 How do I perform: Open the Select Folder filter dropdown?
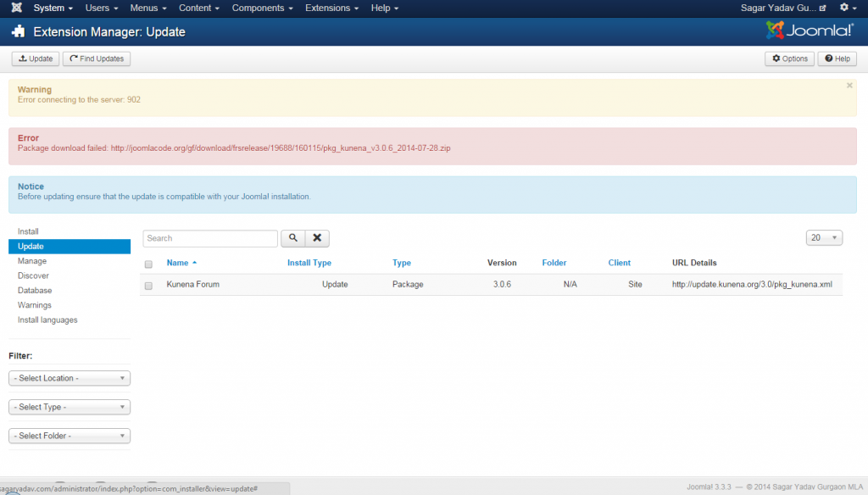point(70,436)
